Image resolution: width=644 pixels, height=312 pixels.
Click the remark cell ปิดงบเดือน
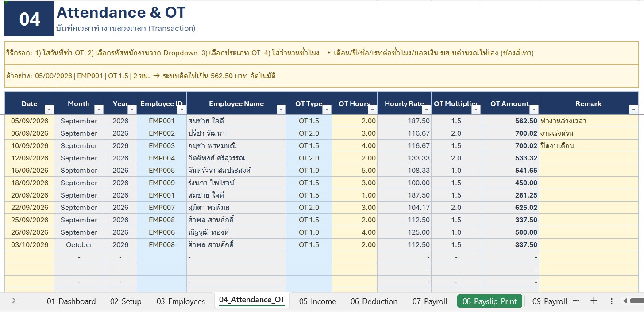click(589, 146)
